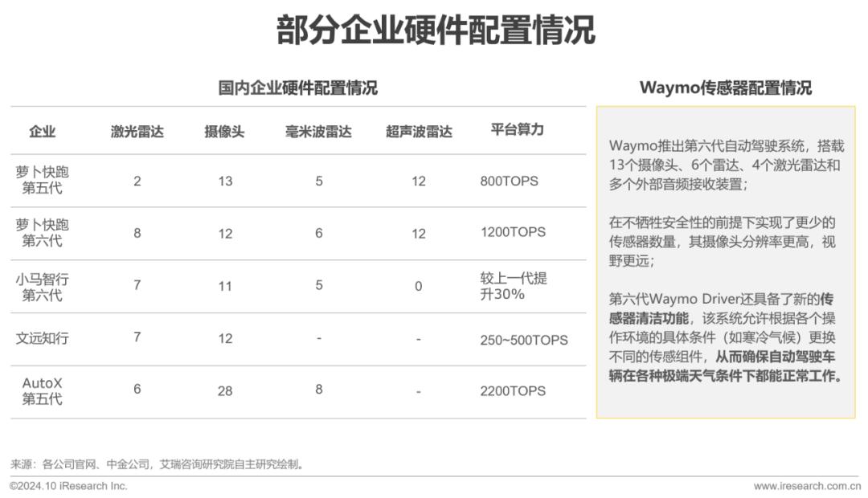Click the 2200TOPS cell
This screenshot has width=868, height=498.
[513, 390]
